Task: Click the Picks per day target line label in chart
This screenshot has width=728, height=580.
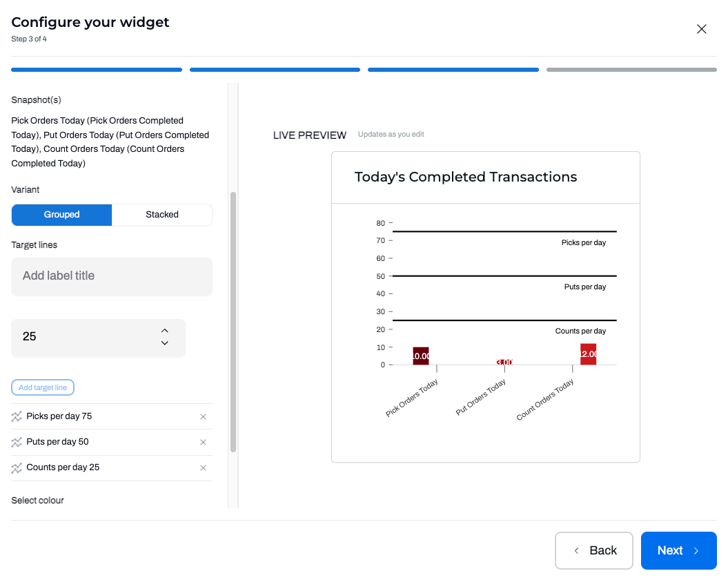Action: pyautogui.click(x=584, y=242)
